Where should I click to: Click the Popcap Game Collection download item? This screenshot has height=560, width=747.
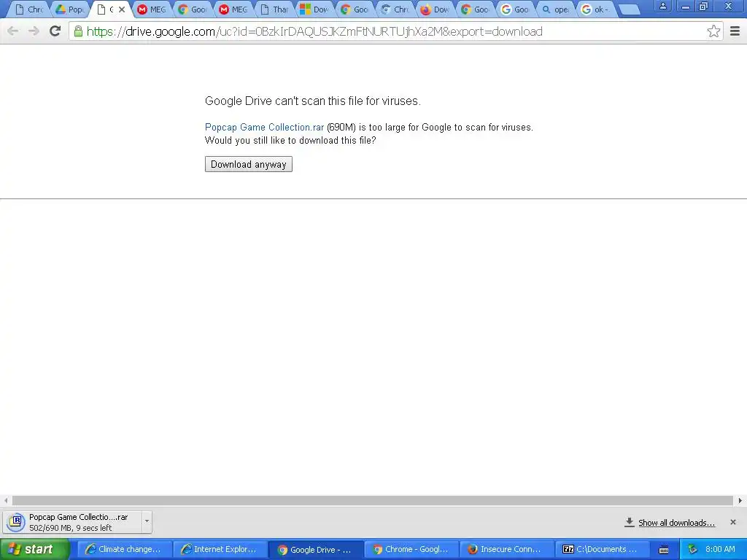[x=71, y=522]
